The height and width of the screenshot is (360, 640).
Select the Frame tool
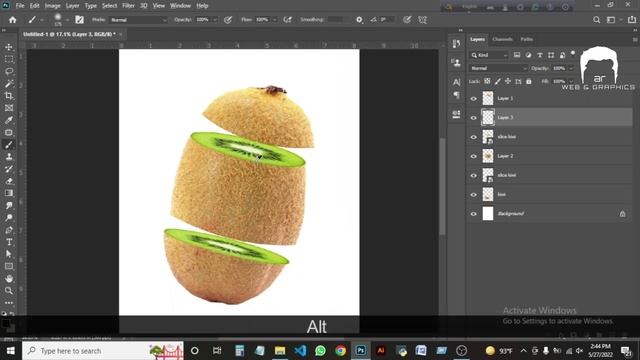tap(9, 108)
